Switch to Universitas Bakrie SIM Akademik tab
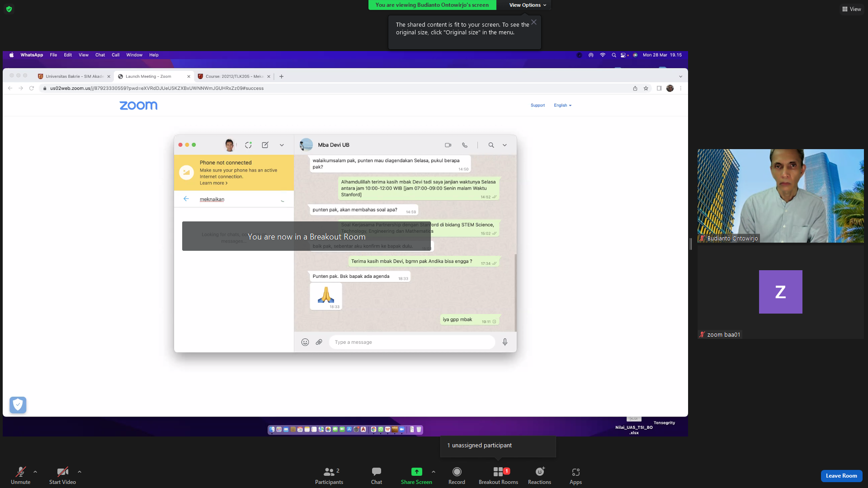The width and height of the screenshot is (868, 488). point(75,76)
